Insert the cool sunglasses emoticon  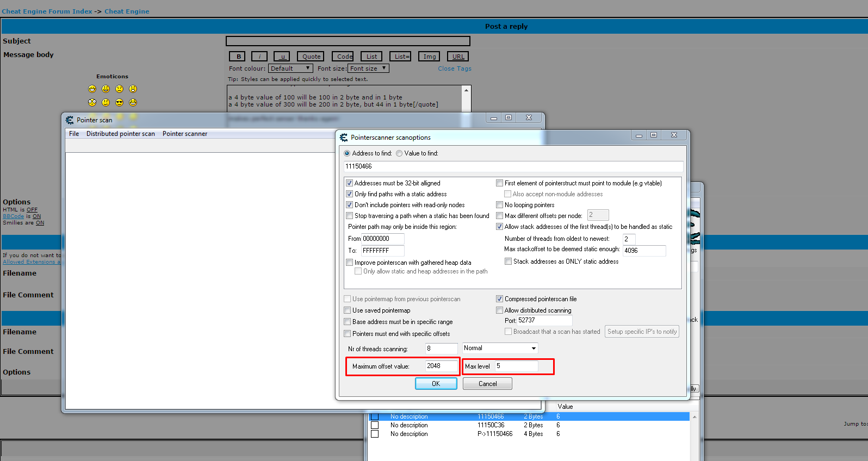(x=119, y=102)
